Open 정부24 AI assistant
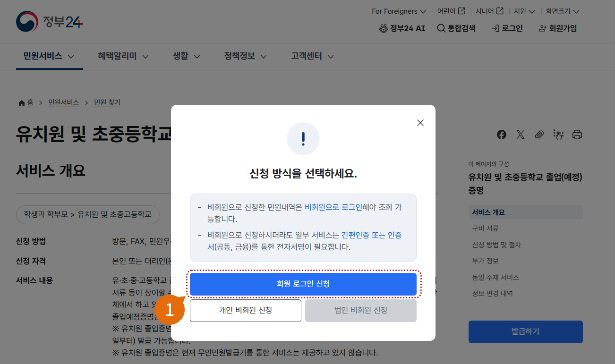The width and height of the screenshot is (615, 364). (x=402, y=28)
